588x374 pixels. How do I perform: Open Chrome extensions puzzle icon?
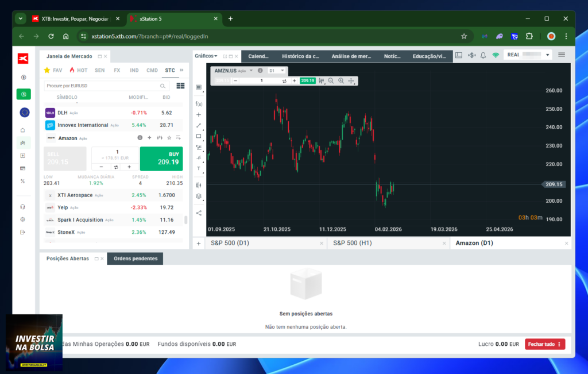coord(529,36)
